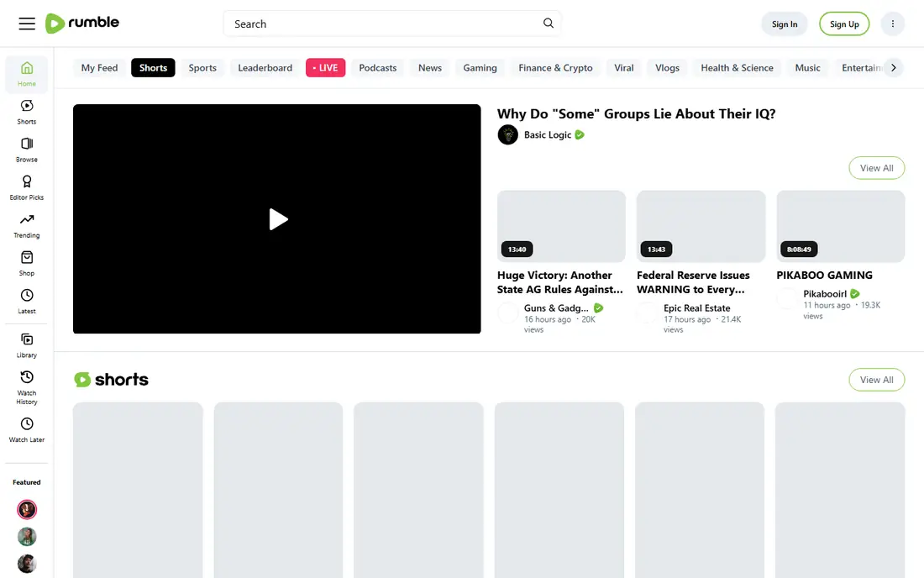Open Watch History in sidebar
Screen dimensions: 924x578
[27, 387]
